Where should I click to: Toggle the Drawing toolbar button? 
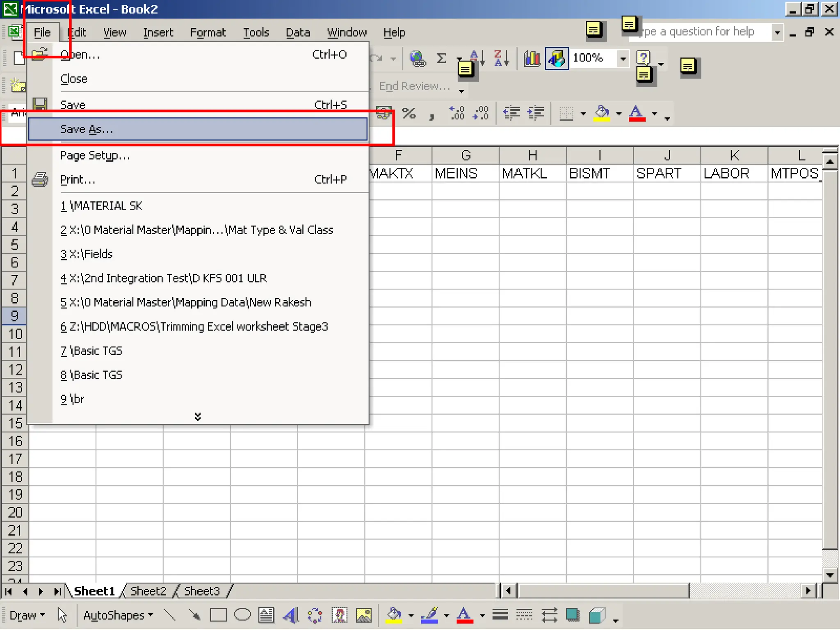557,59
